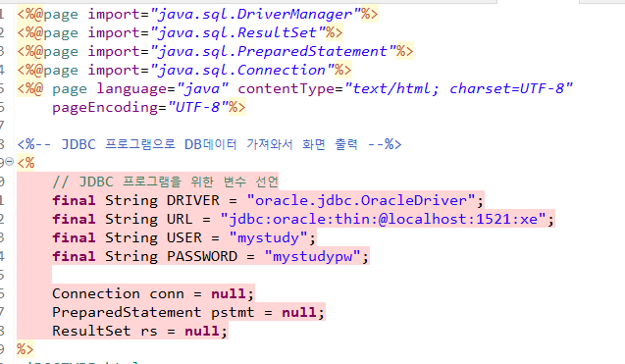This screenshot has height=364, width=625.
Task: Click the pstmt variable name
Action: [233, 313]
